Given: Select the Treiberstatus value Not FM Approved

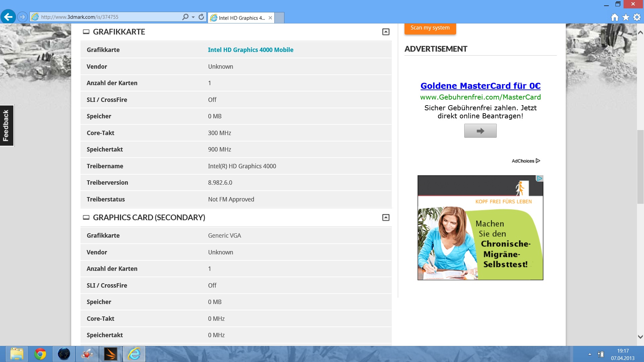Looking at the screenshot, I should pyautogui.click(x=231, y=199).
